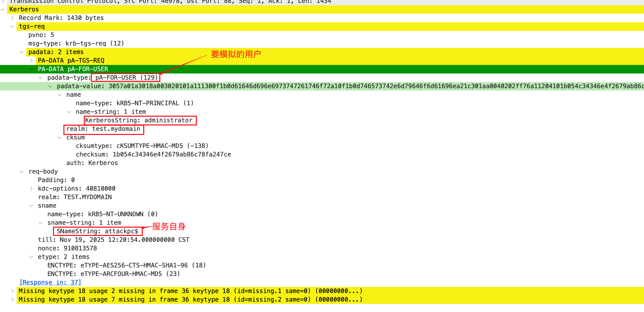The image size is (644, 312).
Task: Collapse the name-string 1 item node
Action: click(69, 112)
